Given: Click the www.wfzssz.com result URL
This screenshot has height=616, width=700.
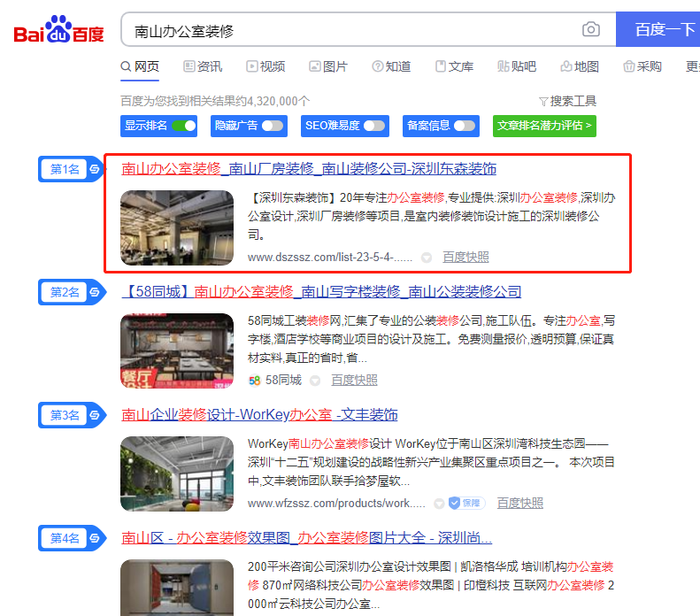Looking at the screenshot, I should [x=336, y=504].
